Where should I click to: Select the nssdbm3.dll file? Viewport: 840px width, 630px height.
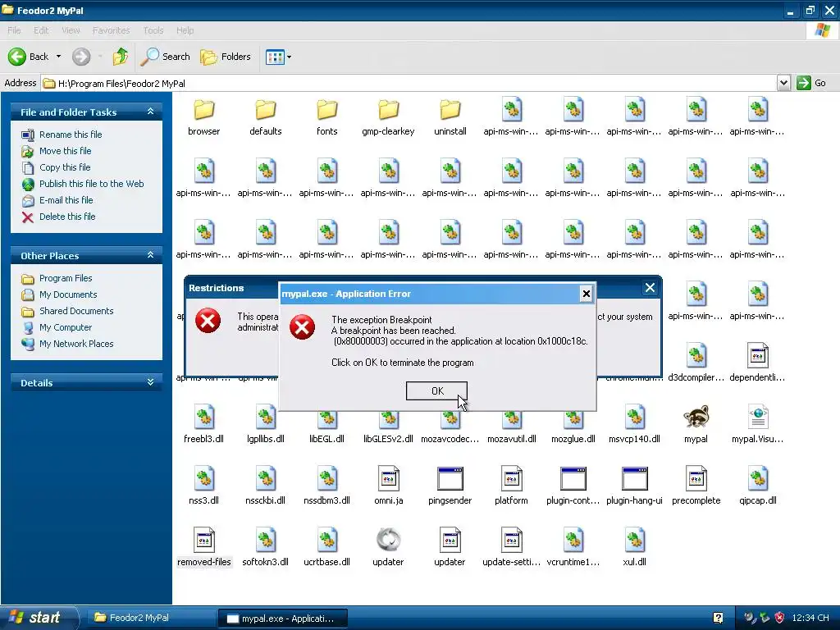[326, 486]
